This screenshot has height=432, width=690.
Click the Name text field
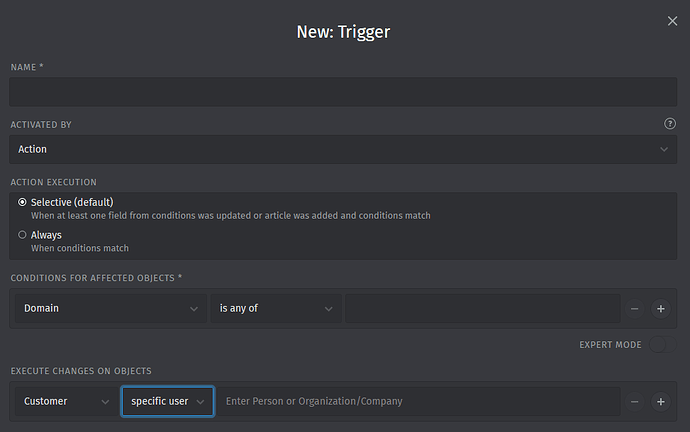(x=343, y=92)
